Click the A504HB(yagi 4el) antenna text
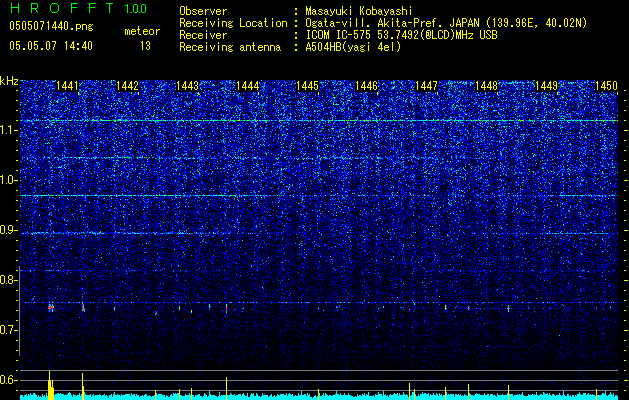This screenshot has height=400, width=629. [x=353, y=47]
